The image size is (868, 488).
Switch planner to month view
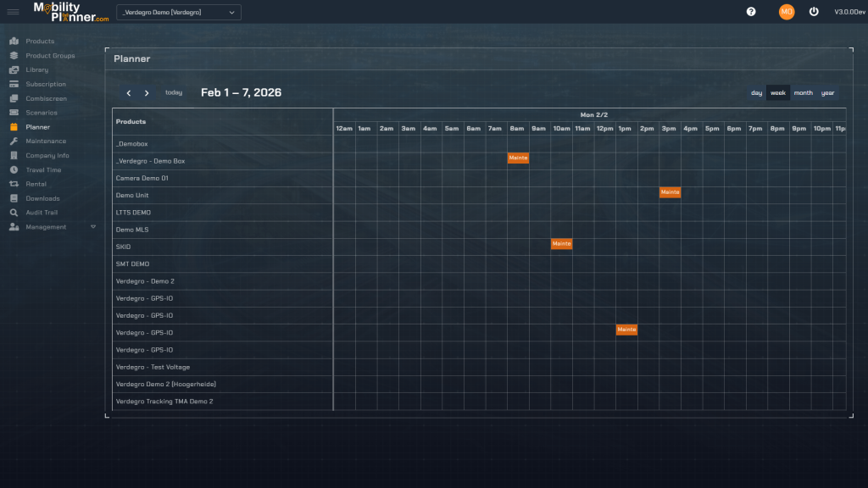click(803, 93)
